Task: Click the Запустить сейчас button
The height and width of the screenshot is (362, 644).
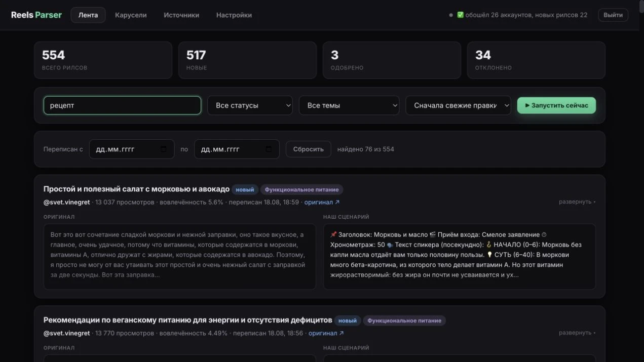Action: click(556, 105)
